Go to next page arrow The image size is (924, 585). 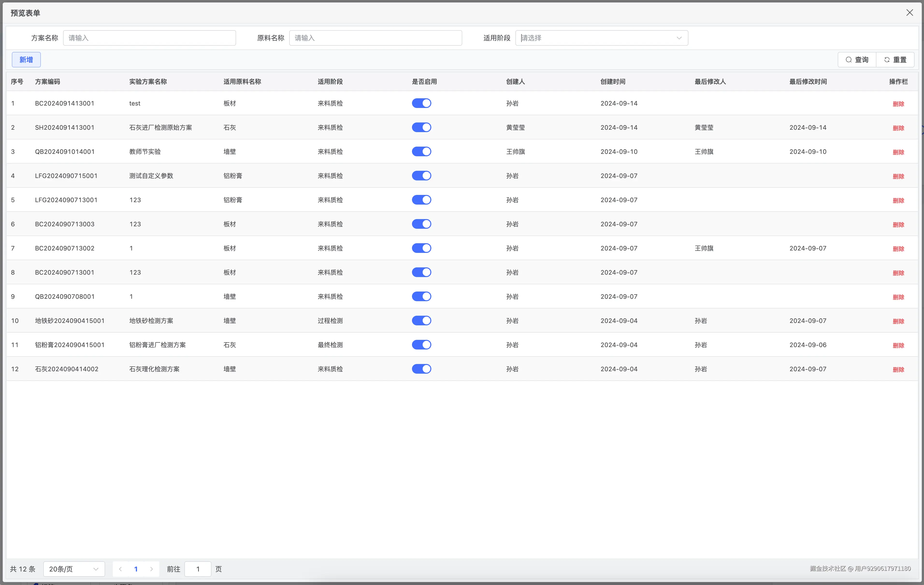coord(152,569)
